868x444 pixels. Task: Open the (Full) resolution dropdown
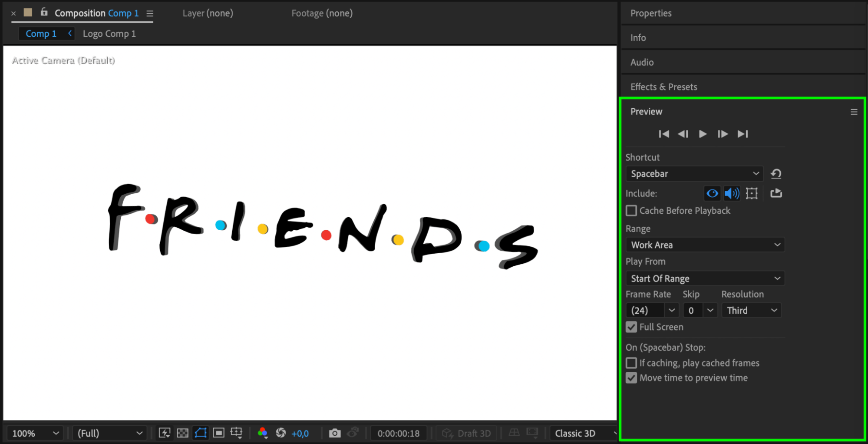pos(109,433)
